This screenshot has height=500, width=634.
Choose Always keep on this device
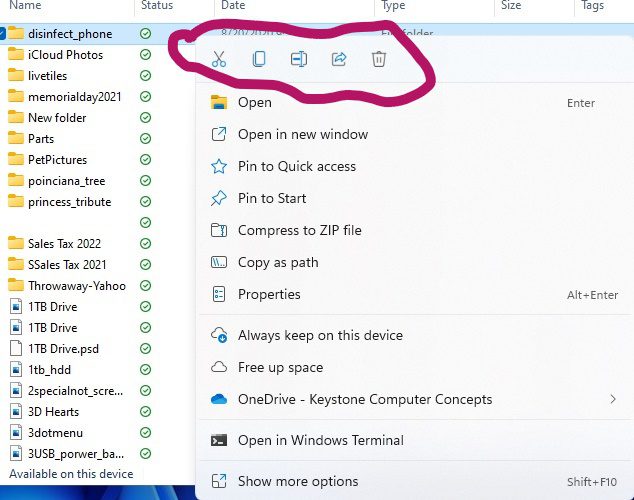414,335
